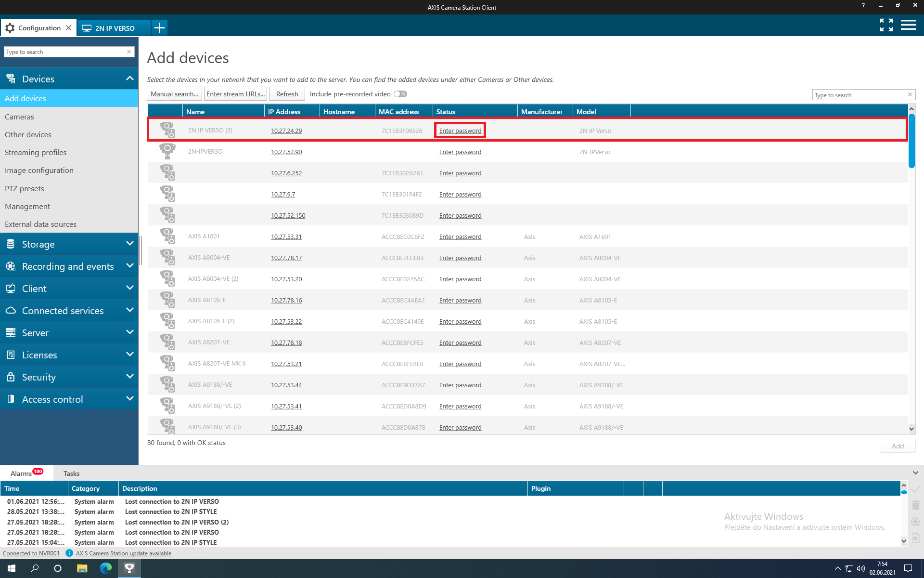
Task: Close the Configuration tab with X
Action: click(x=69, y=27)
